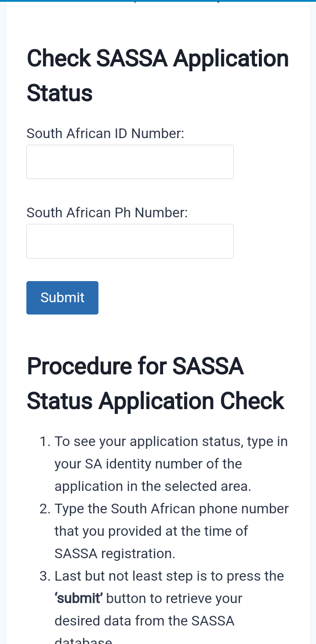Click the "South African Ph Number:" label
The image size is (316, 644).
pos(107,212)
